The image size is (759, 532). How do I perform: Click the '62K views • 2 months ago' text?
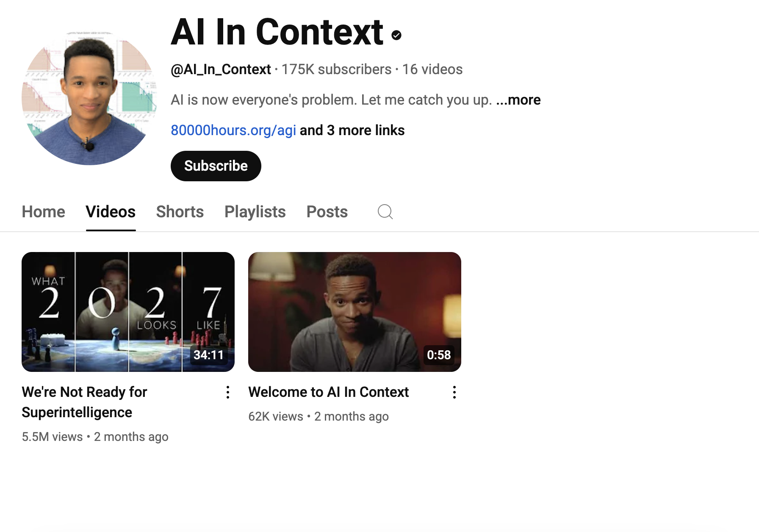pyautogui.click(x=319, y=417)
